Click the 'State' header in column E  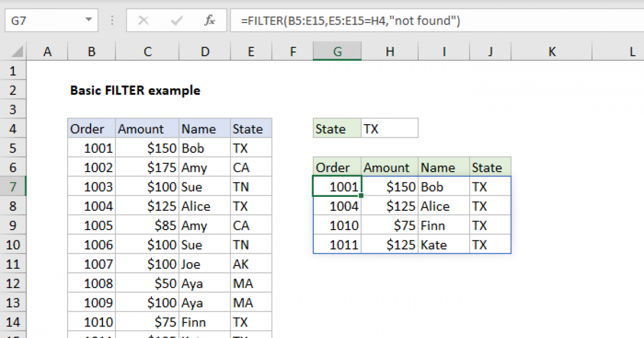tap(251, 129)
